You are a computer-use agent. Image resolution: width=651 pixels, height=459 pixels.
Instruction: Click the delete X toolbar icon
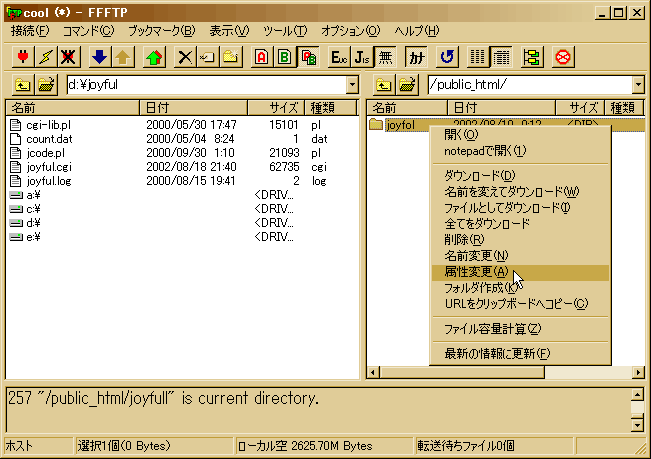(184, 57)
